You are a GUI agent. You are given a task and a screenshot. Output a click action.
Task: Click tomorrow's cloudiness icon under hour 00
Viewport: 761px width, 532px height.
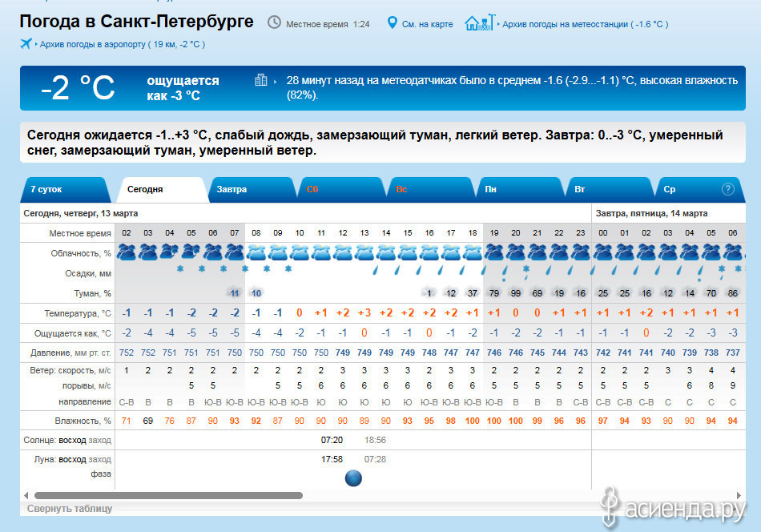click(602, 252)
